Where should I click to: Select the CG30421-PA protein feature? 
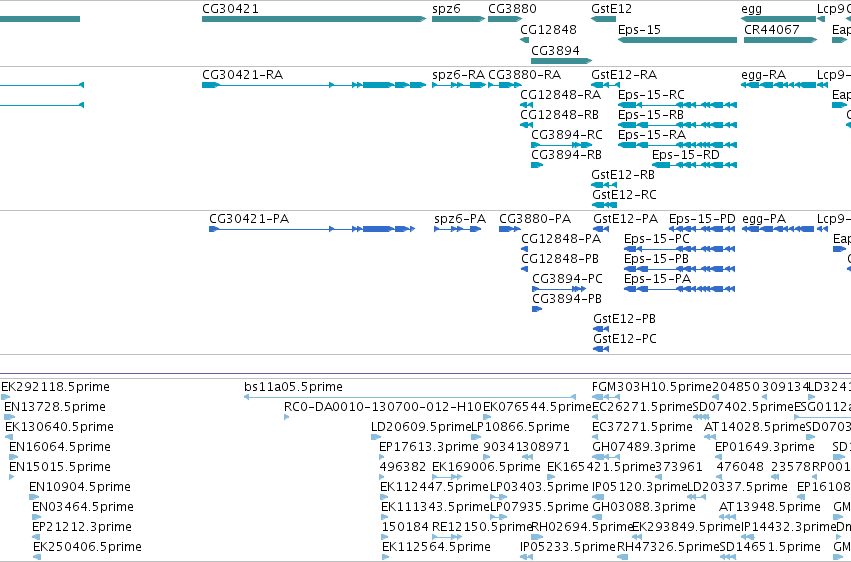312,229
